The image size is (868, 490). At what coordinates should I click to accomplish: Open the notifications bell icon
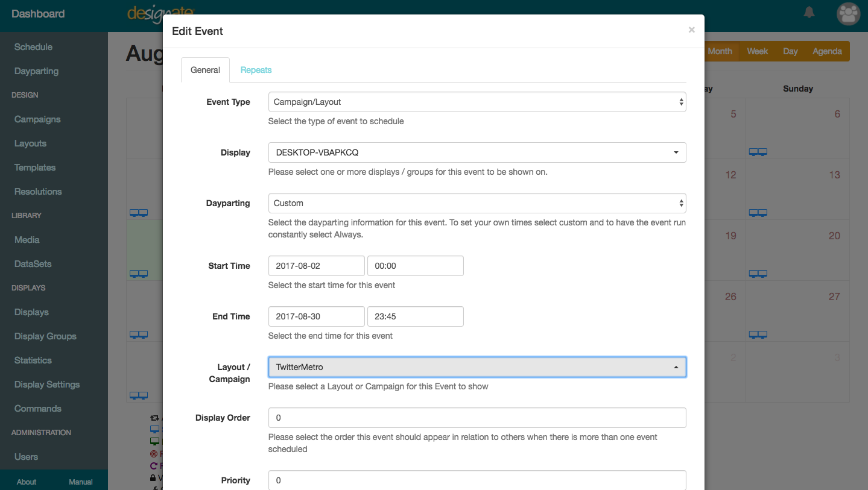(x=809, y=13)
